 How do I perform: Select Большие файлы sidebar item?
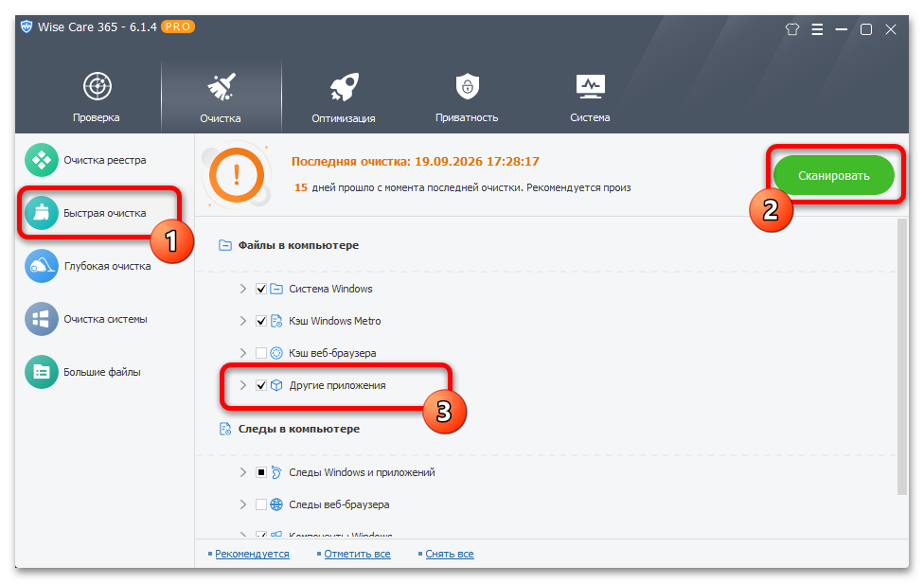pos(83,372)
